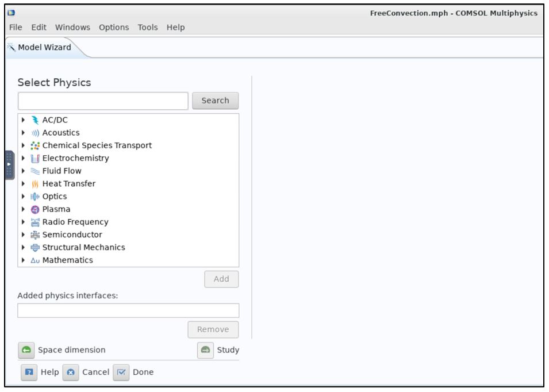Expand the Plasma branch
The height and width of the screenshot is (392, 549).
[23, 209]
